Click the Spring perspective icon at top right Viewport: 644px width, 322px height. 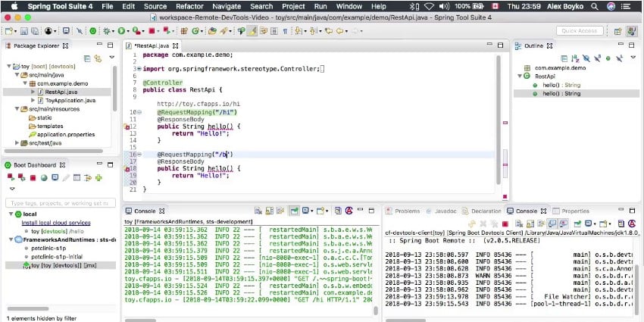632,31
